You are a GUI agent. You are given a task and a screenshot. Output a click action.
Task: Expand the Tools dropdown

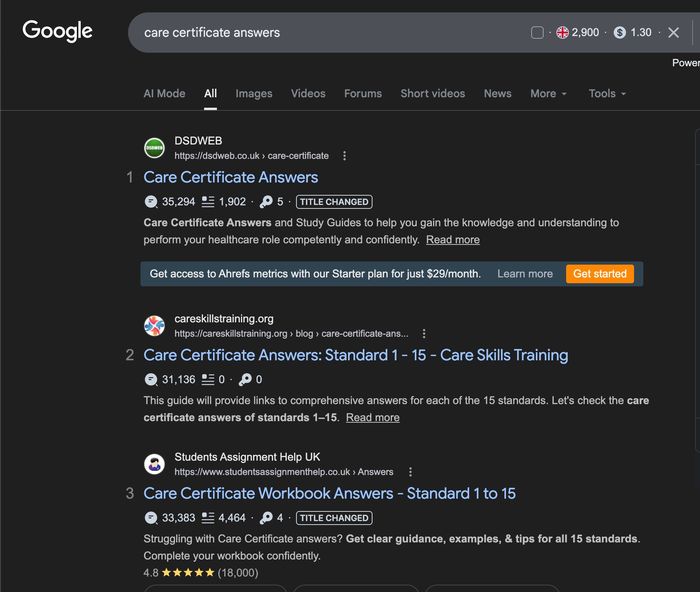click(x=607, y=94)
